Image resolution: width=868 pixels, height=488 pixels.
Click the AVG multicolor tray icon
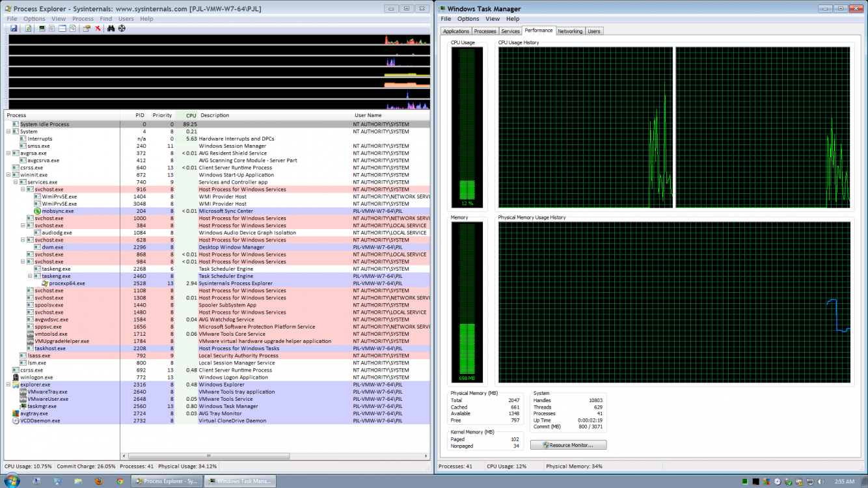(766, 481)
